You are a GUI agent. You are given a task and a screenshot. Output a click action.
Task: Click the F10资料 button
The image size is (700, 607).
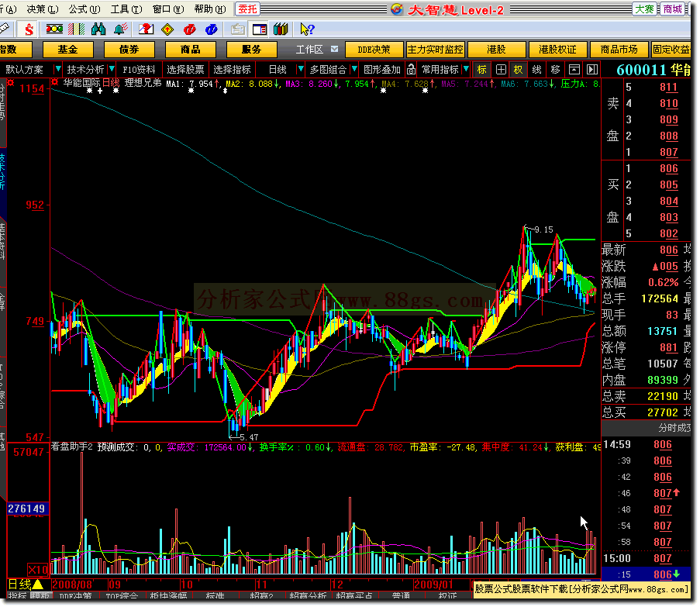[x=139, y=70]
